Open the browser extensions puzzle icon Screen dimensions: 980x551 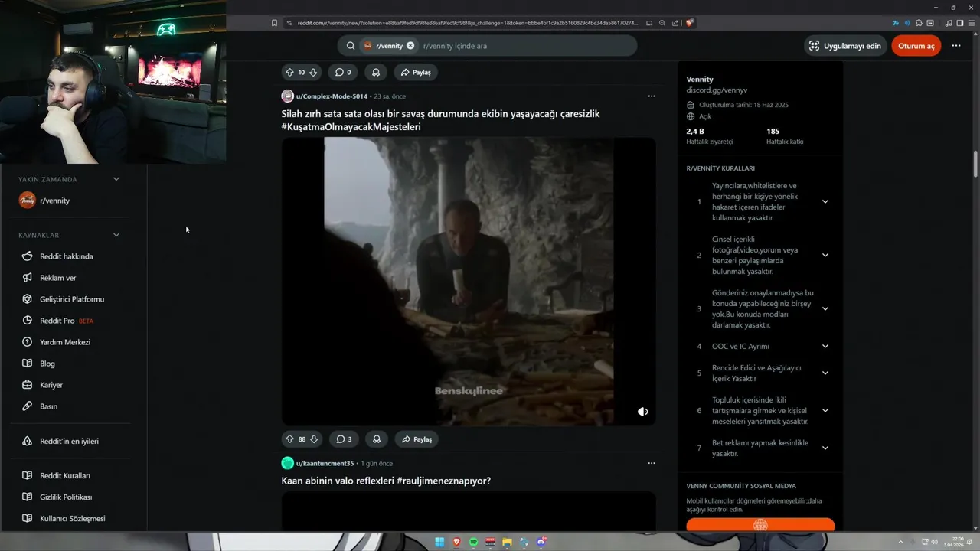tap(919, 23)
